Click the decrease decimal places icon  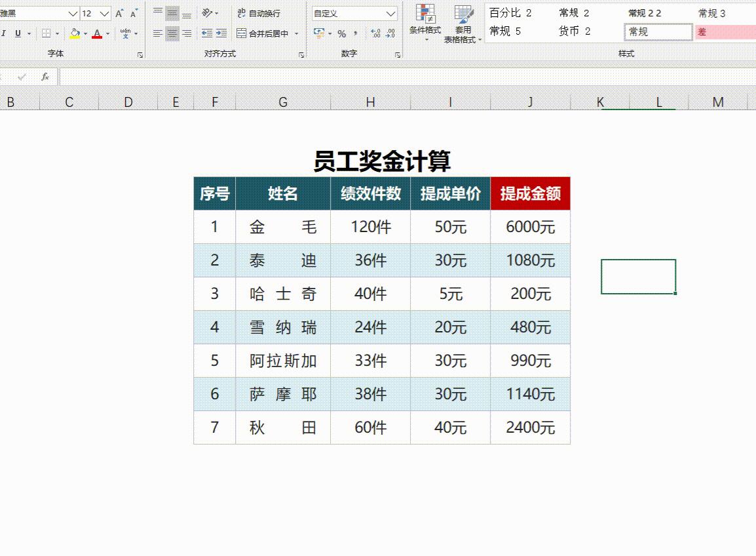[x=390, y=34]
